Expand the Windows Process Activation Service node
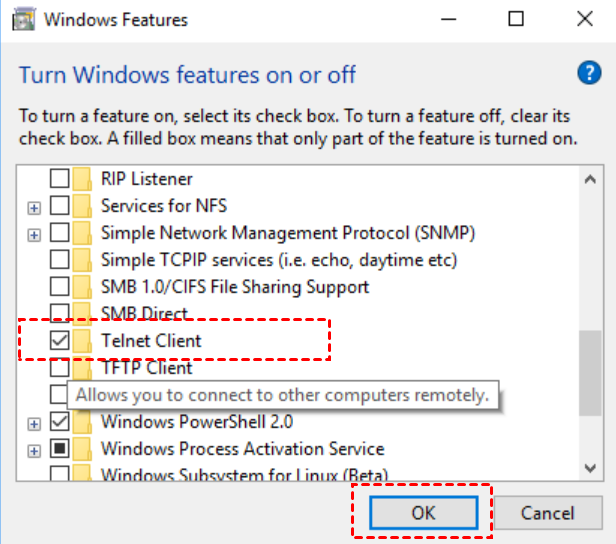 [x=35, y=450]
